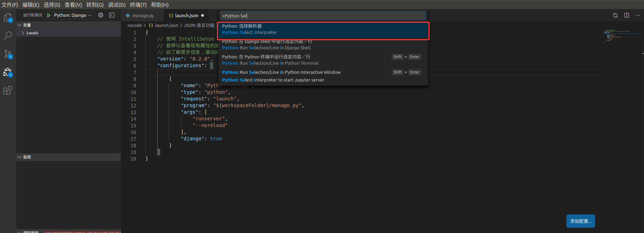Choose Python: Select Interpreter command
This screenshot has width=644, height=233.
323,29
